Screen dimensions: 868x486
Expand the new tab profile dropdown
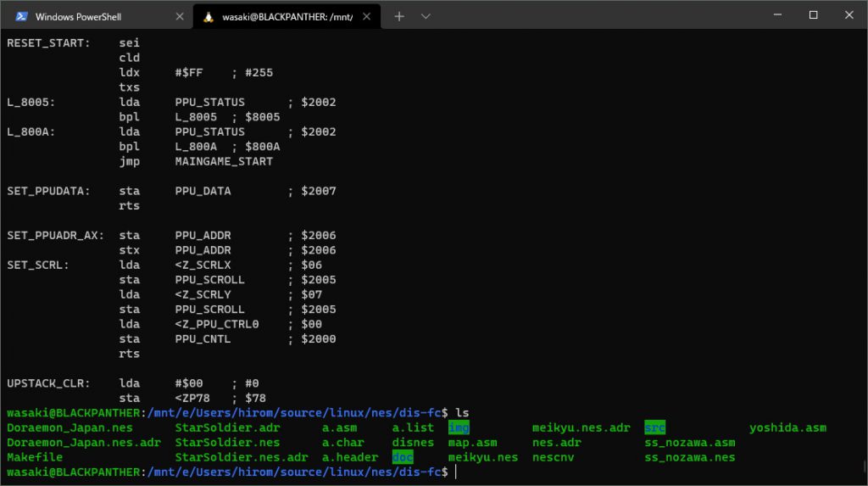coord(426,17)
